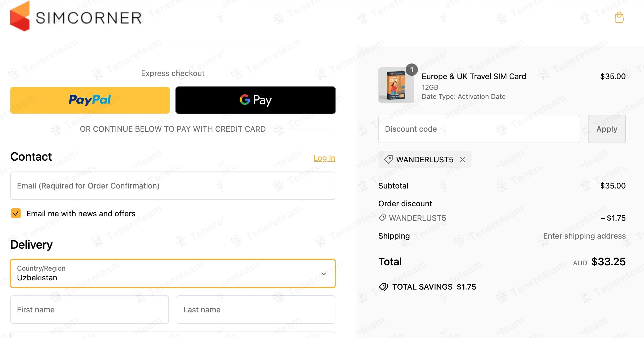Click the product quantity badge

(411, 70)
